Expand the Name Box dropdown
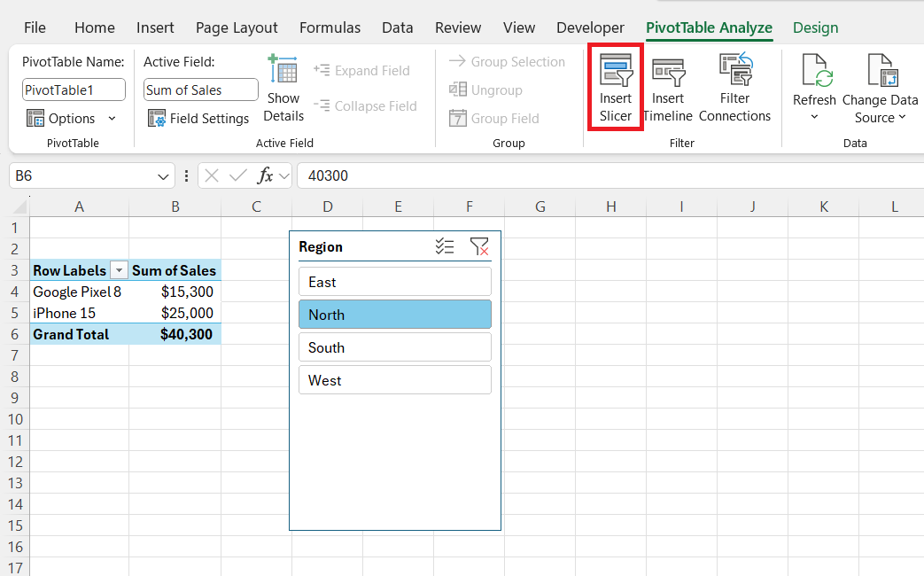Image resolution: width=924 pixels, height=576 pixels. point(163,176)
